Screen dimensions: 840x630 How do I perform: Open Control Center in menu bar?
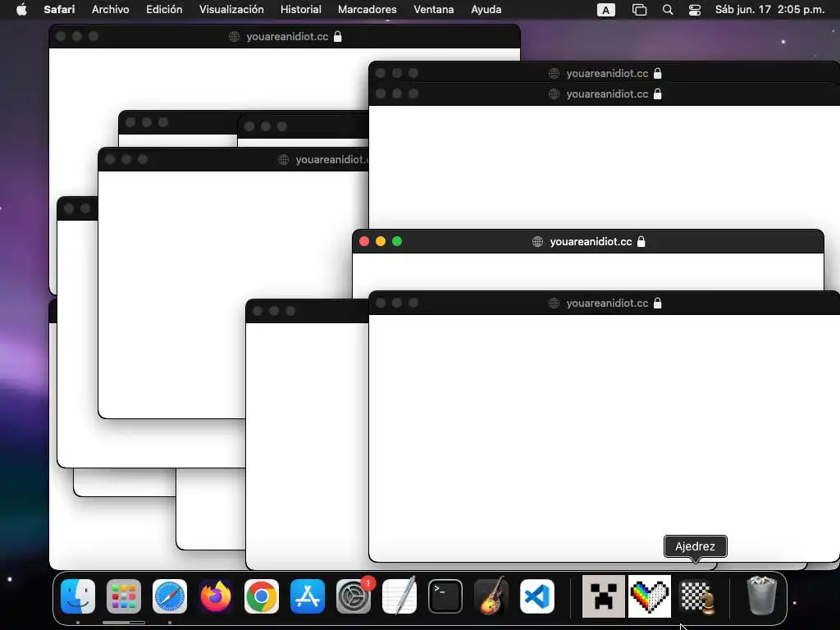tap(695, 10)
